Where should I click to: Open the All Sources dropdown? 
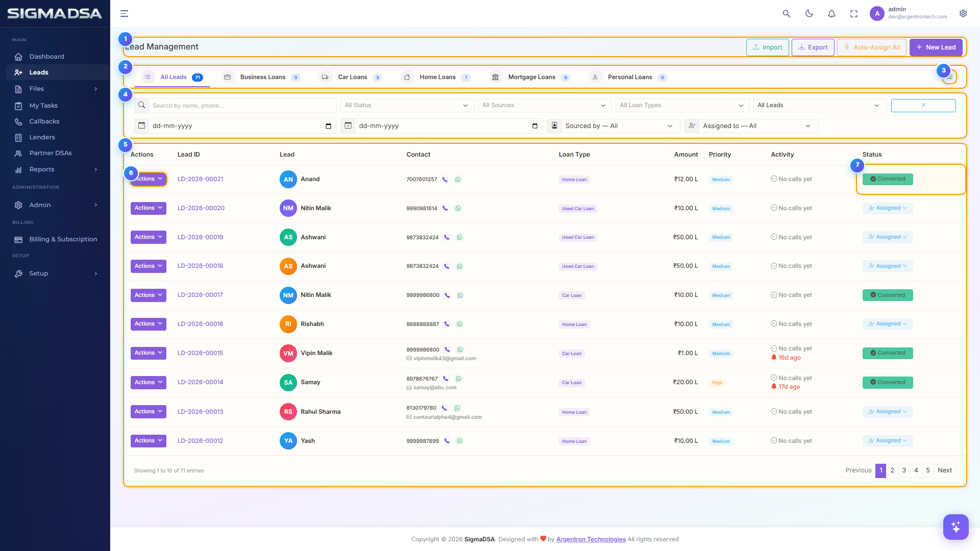coord(545,105)
